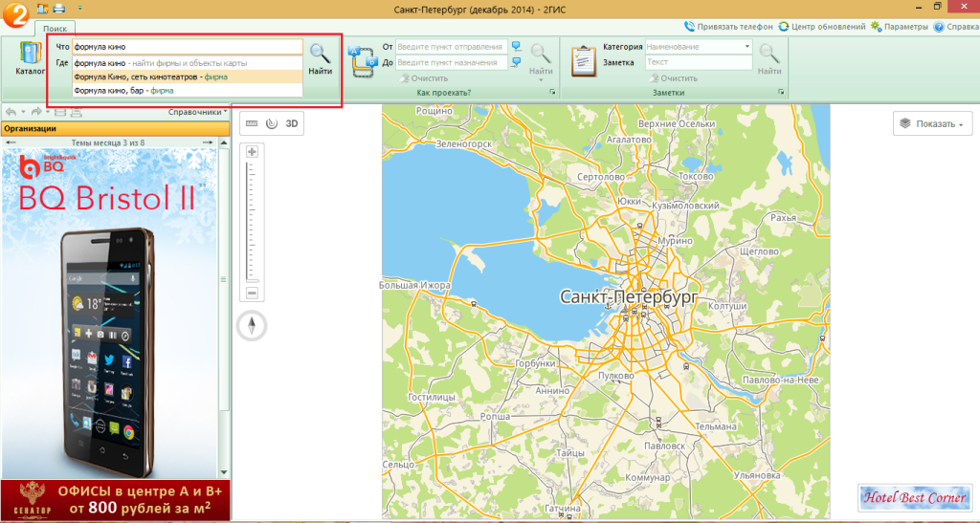Open the Показать layers dropdown
980x523 pixels.
click(932, 124)
